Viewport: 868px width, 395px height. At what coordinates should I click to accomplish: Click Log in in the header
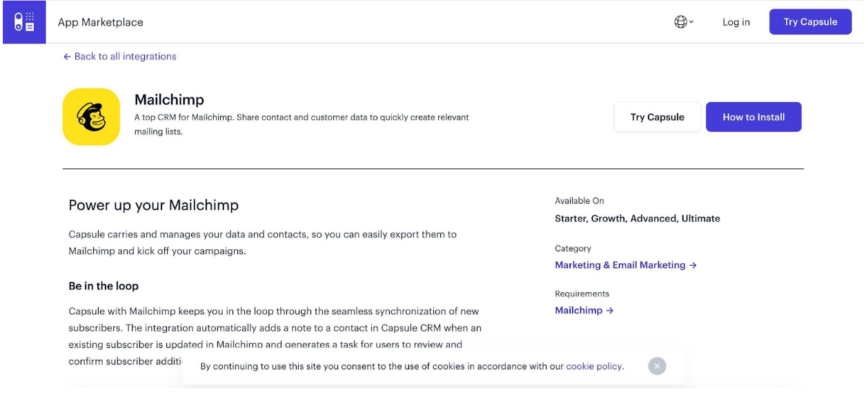736,22
